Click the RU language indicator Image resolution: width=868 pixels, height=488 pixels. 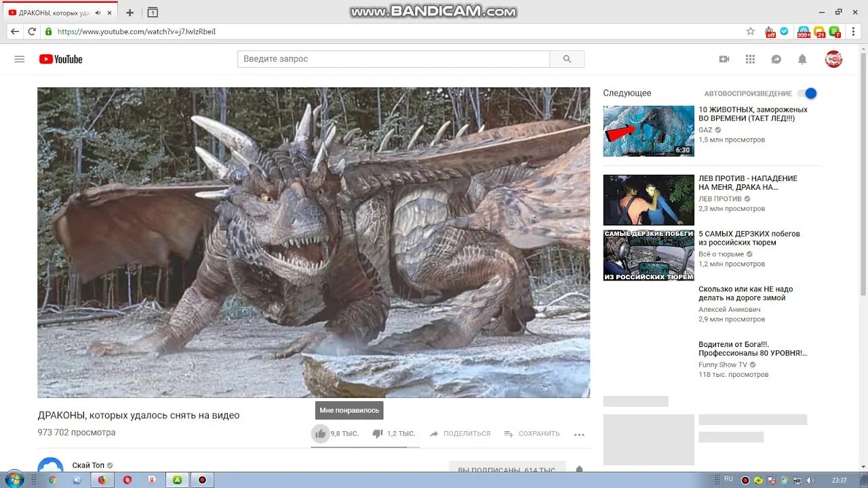point(728,479)
